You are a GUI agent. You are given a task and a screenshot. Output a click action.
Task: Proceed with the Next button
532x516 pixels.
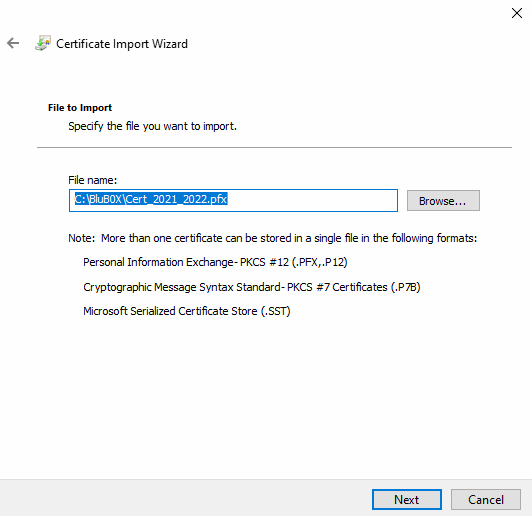pos(406,499)
